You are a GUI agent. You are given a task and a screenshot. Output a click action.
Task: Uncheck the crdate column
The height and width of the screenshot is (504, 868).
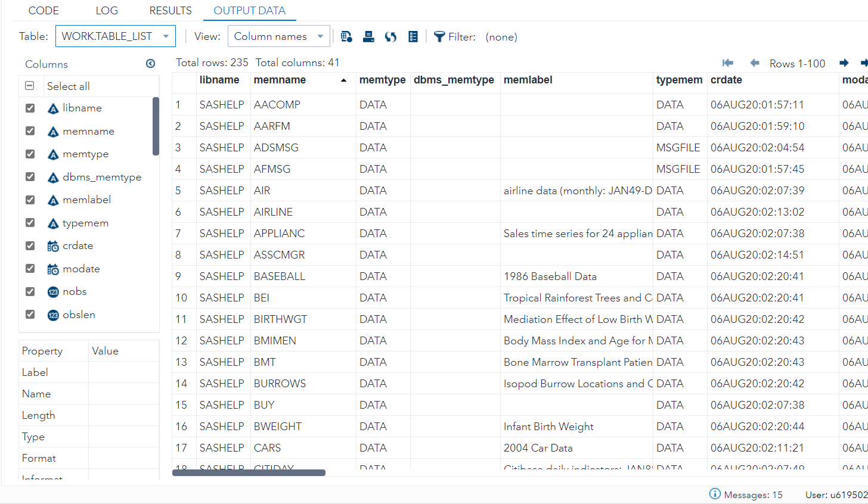30,245
